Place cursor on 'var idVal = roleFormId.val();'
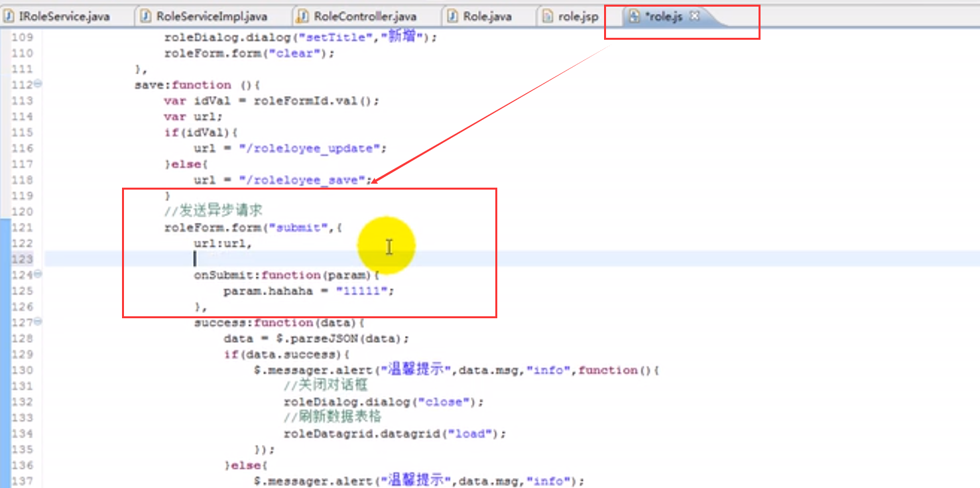Image resolution: width=980 pixels, height=488 pixels. coord(271,101)
